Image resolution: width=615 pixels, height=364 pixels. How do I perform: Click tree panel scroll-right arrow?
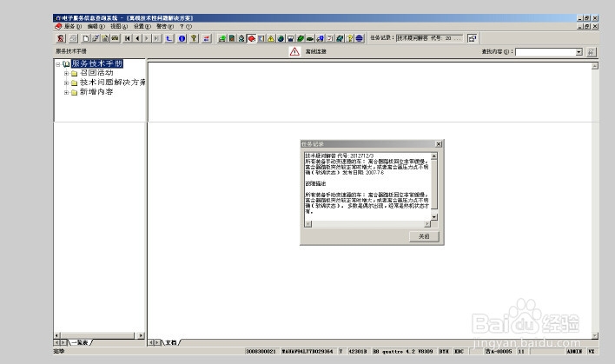(142, 335)
